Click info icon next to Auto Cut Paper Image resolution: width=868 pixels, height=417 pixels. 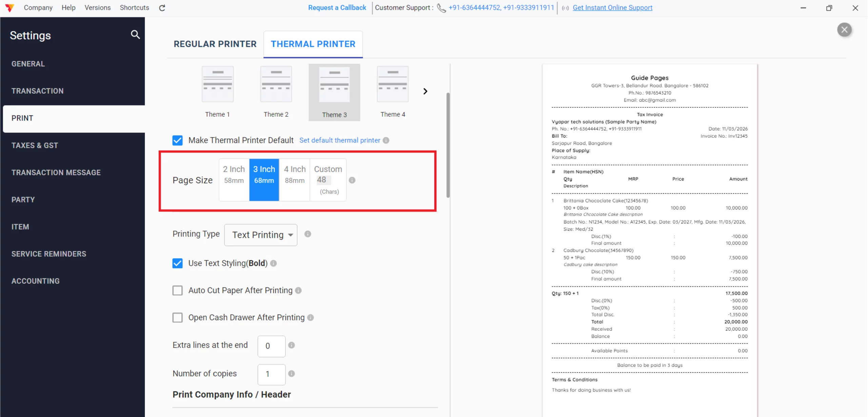click(298, 290)
